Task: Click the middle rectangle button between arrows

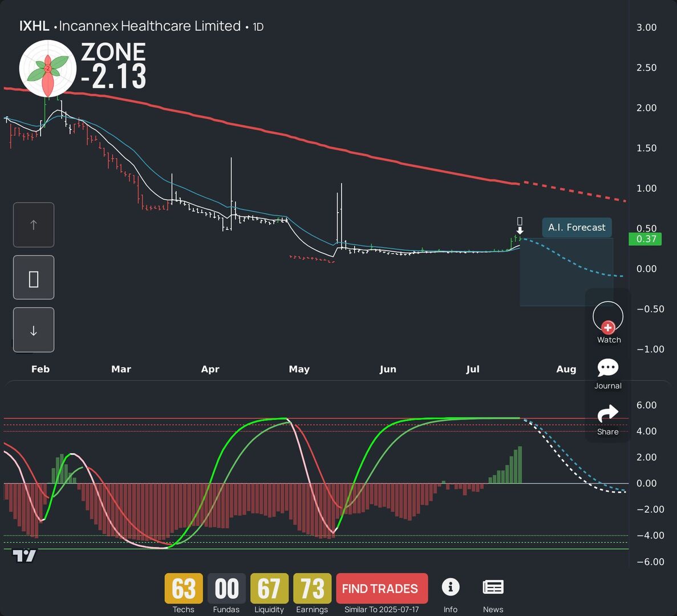Action: pos(34,278)
